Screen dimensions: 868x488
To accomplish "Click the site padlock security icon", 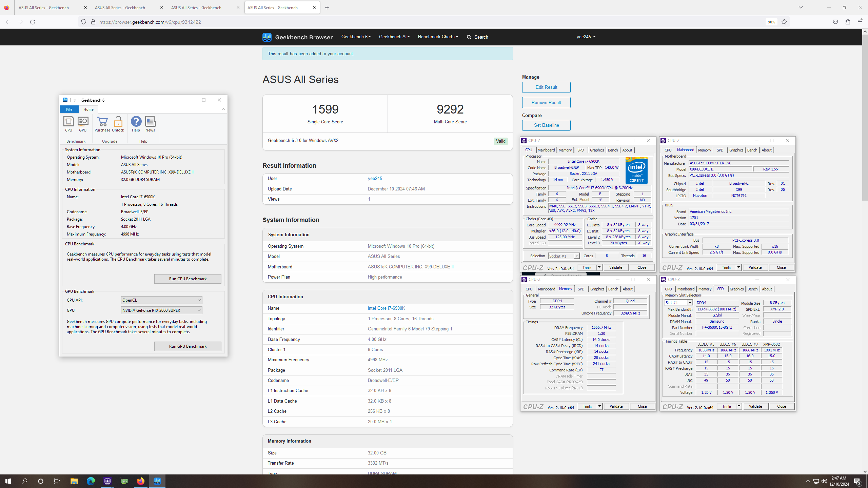I will point(93,22).
